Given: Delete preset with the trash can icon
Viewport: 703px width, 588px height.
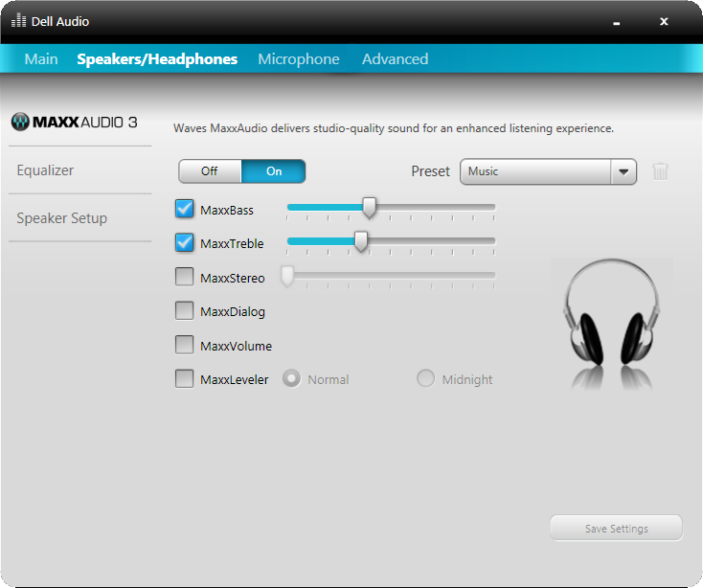Looking at the screenshot, I should 660,171.
